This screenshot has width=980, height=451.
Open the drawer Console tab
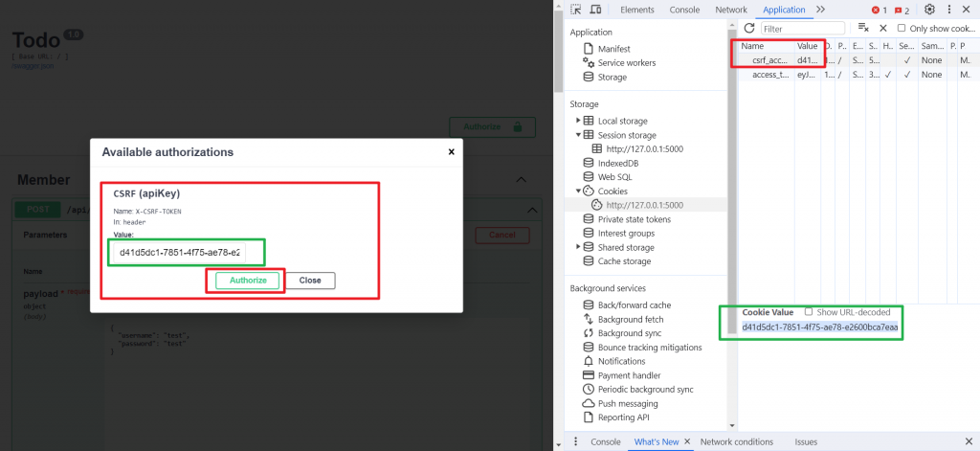606,441
